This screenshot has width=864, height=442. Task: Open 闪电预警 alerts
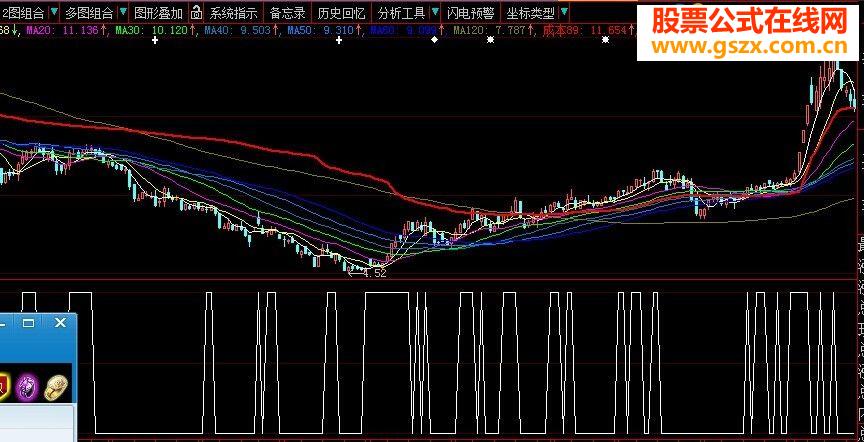click(x=471, y=12)
